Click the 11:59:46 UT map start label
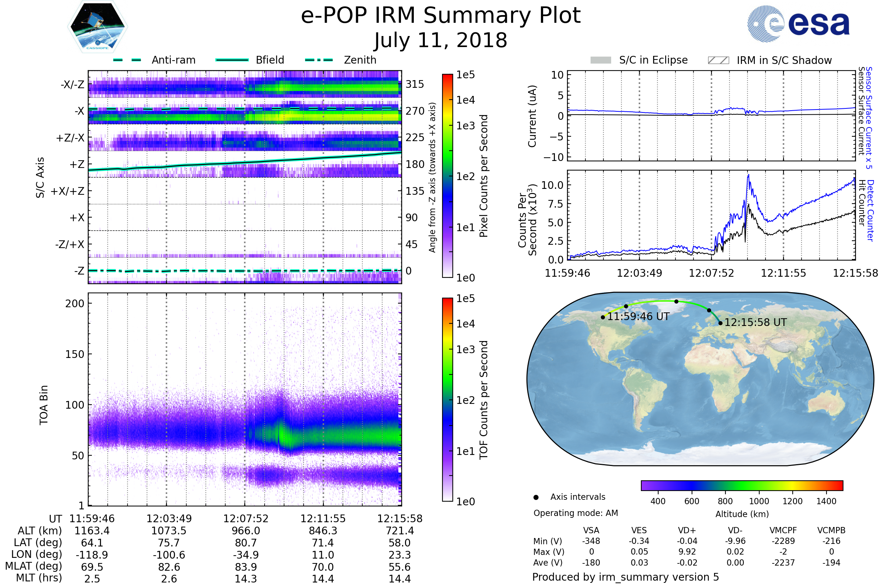This screenshot has width=882, height=588. click(638, 316)
